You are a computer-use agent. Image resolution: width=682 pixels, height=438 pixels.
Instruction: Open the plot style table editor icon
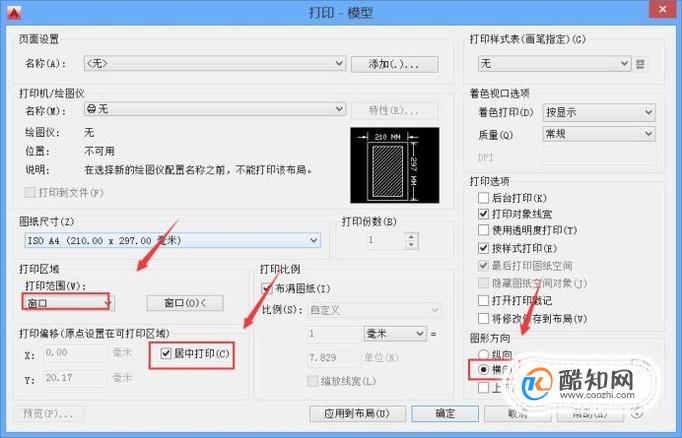[x=640, y=64]
